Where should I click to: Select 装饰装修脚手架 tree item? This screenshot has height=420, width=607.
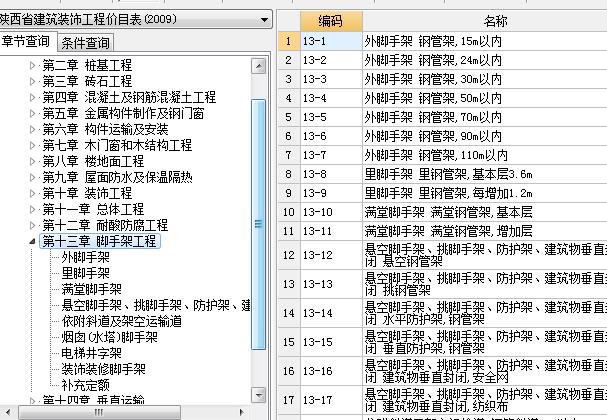coord(103,369)
